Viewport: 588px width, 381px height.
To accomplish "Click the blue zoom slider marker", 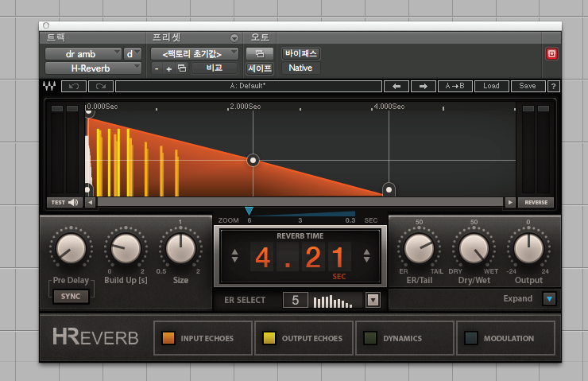I will tap(249, 211).
